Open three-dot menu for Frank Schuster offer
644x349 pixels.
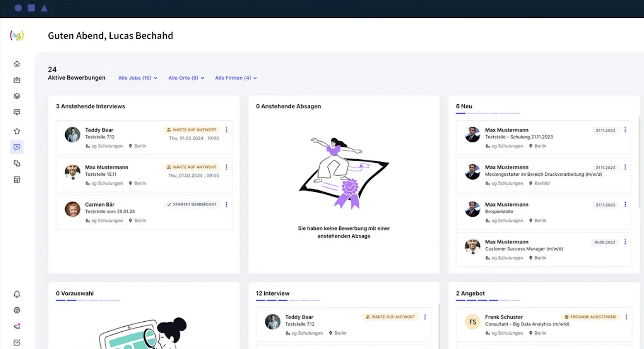click(x=626, y=317)
